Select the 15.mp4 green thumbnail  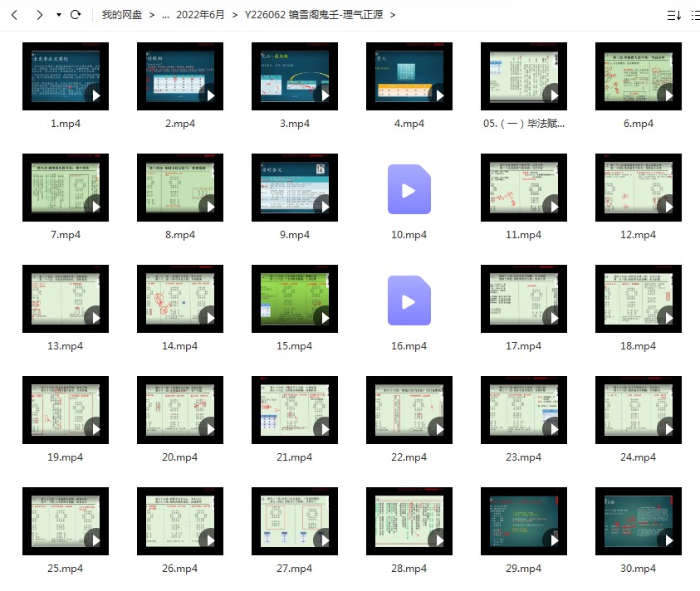(x=294, y=299)
